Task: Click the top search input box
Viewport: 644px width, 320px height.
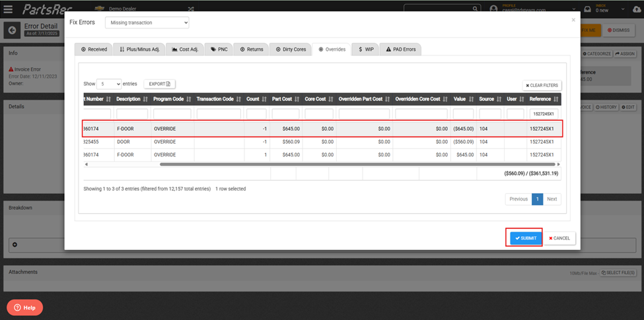Action: click(x=443, y=9)
